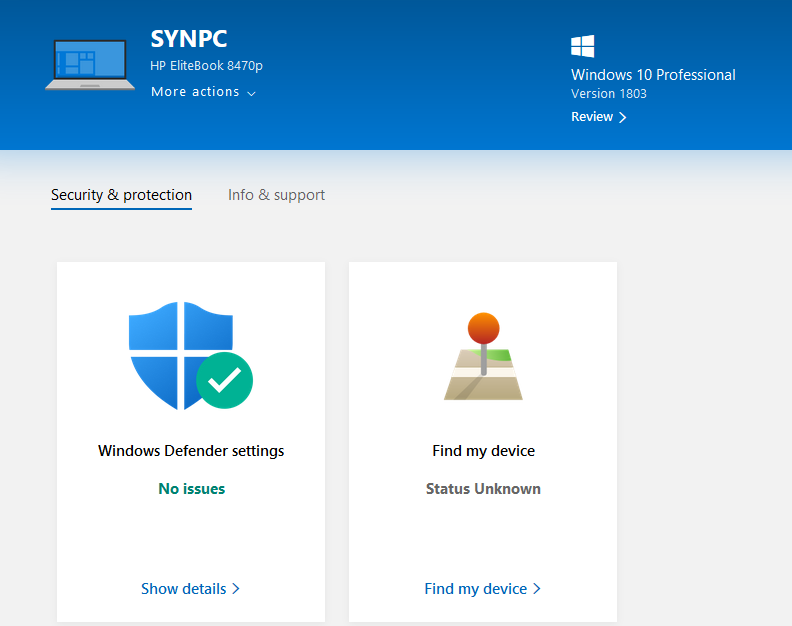Click the Find my device card heading
Image resolution: width=792 pixels, height=626 pixels.
[x=483, y=451]
